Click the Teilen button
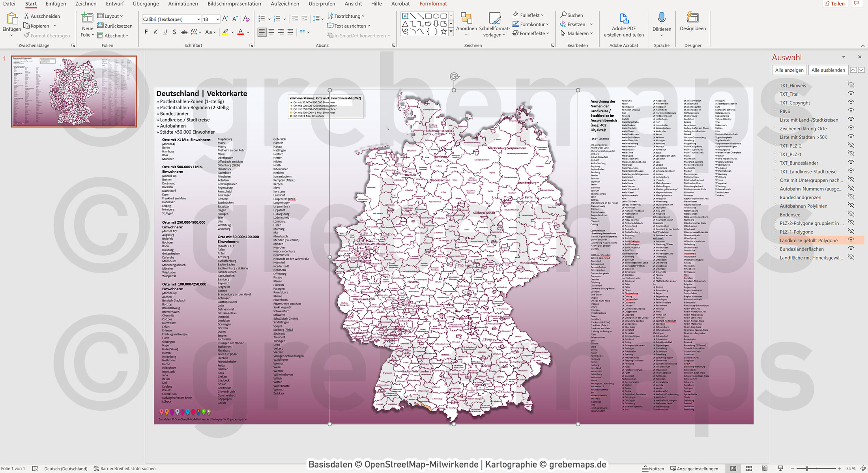Viewport: 868px width, 473px height. pos(835,4)
